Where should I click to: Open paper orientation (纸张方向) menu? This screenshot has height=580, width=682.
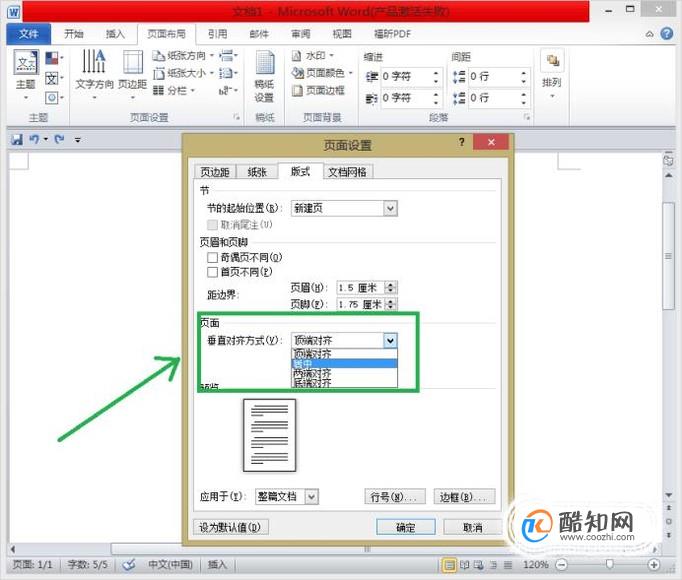coord(183,56)
